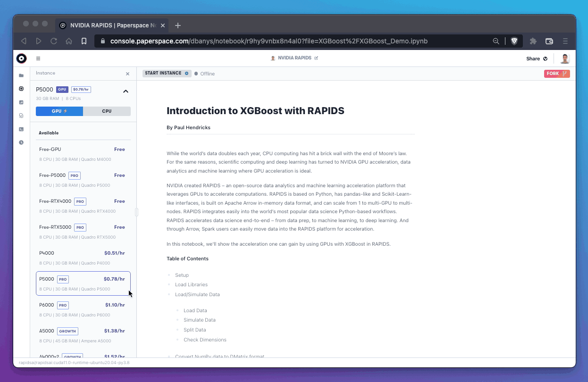
Task: Click the browser address bar URL
Action: point(269,41)
